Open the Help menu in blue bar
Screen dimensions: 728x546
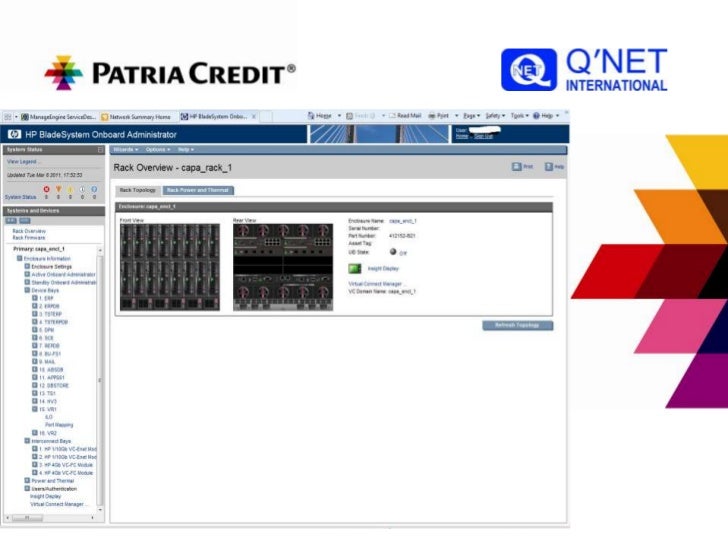click(x=186, y=150)
